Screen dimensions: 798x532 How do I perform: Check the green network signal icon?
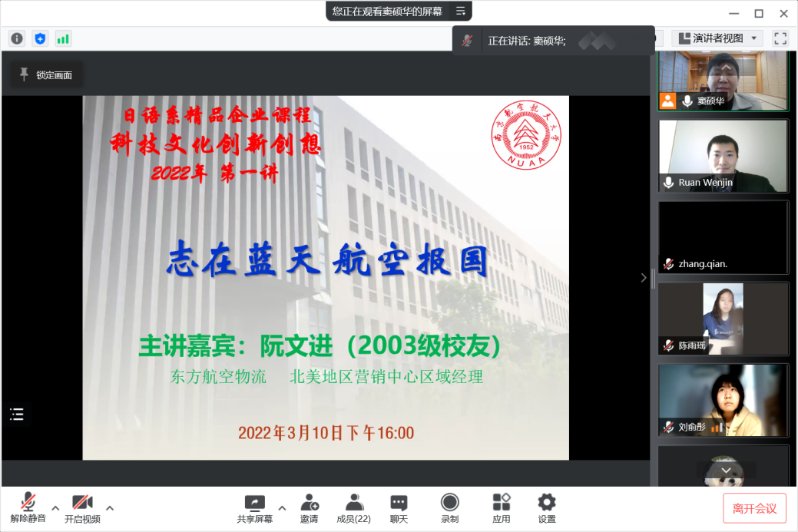[63, 38]
